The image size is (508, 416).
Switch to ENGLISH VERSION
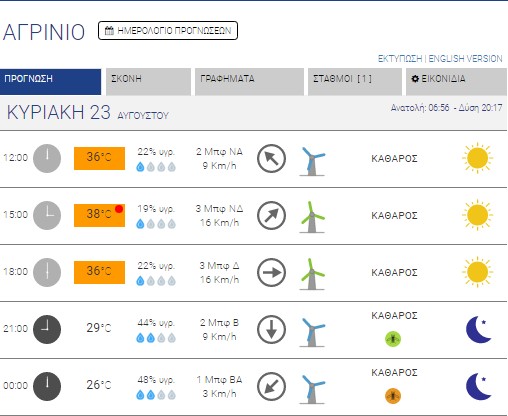click(x=465, y=59)
